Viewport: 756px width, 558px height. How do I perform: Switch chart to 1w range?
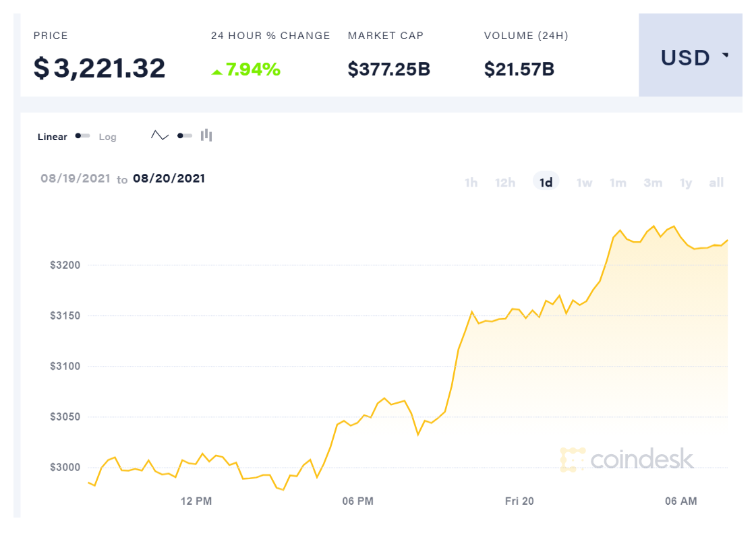pyautogui.click(x=584, y=183)
